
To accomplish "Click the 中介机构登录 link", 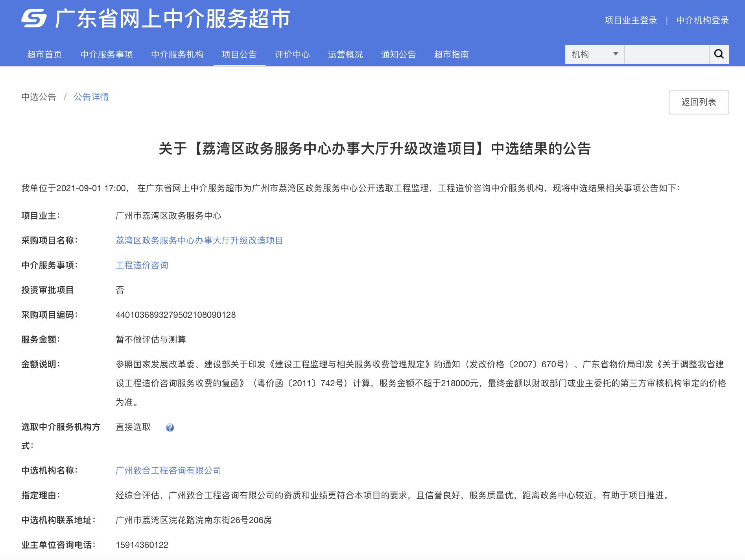I will pos(702,20).
